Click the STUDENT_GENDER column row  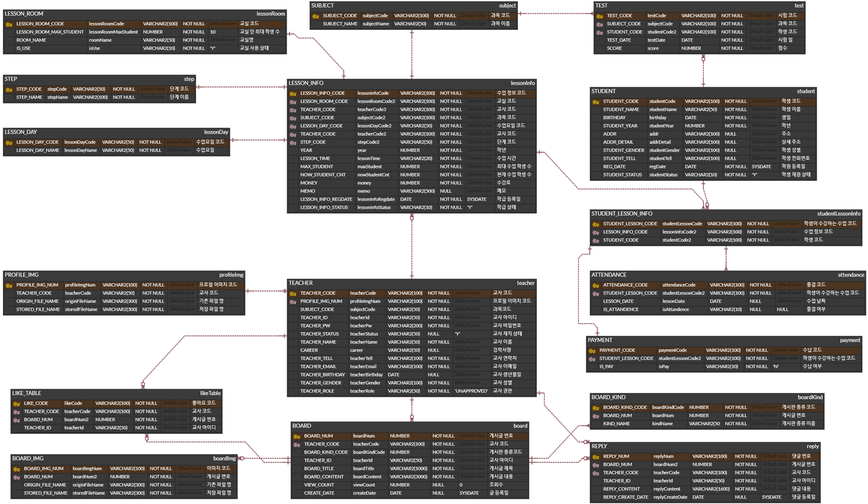[703, 150]
